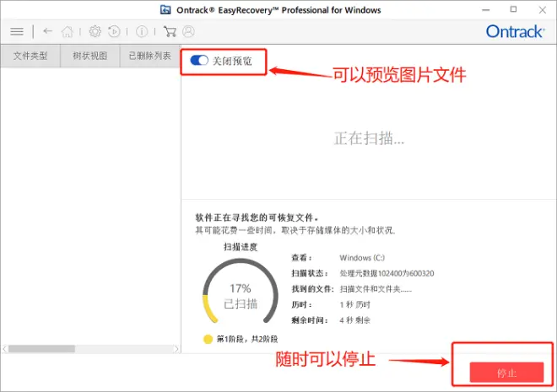557x392 pixels.
Task: Click the 扫描文件和文件夹 found files text
Action: coord(376,289)
